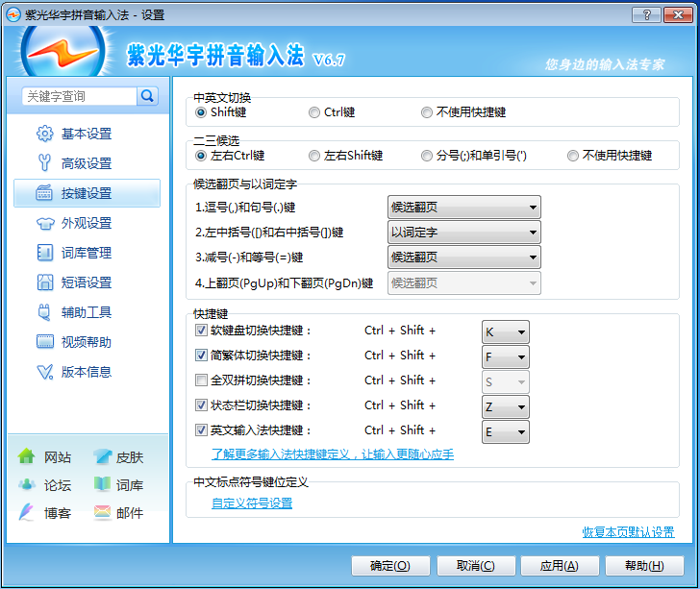The height and width of the screenshot is (589, 700).
Task: Open 自定义符号设置 link
Action: tap(252, 503)
